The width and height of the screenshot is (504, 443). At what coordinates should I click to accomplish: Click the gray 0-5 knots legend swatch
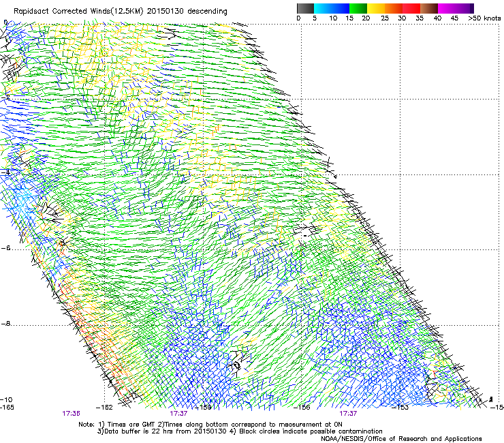pos(305,8)
